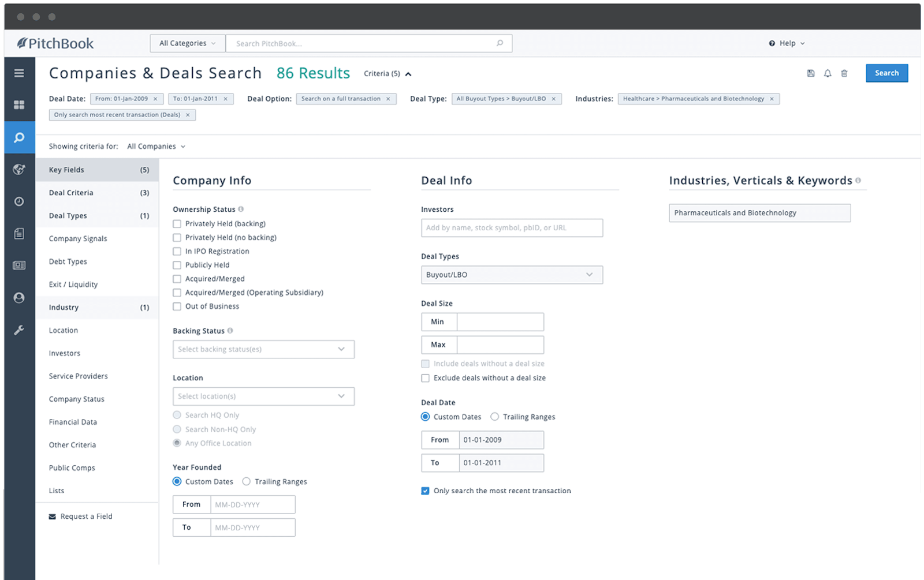This screenshot has height=580, width=924.
Task: Open the Buyout/LBO Deal Types dropdown
Action: coord(512,275)
